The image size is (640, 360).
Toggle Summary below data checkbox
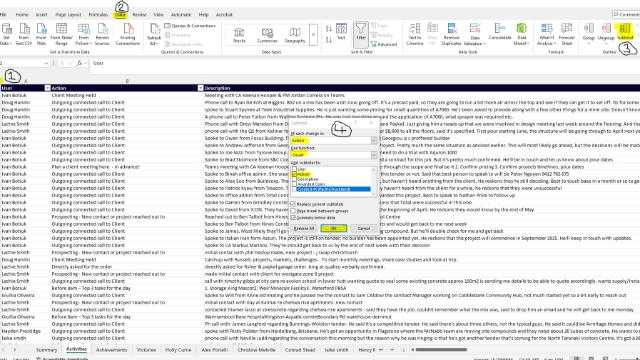(293, 218)
